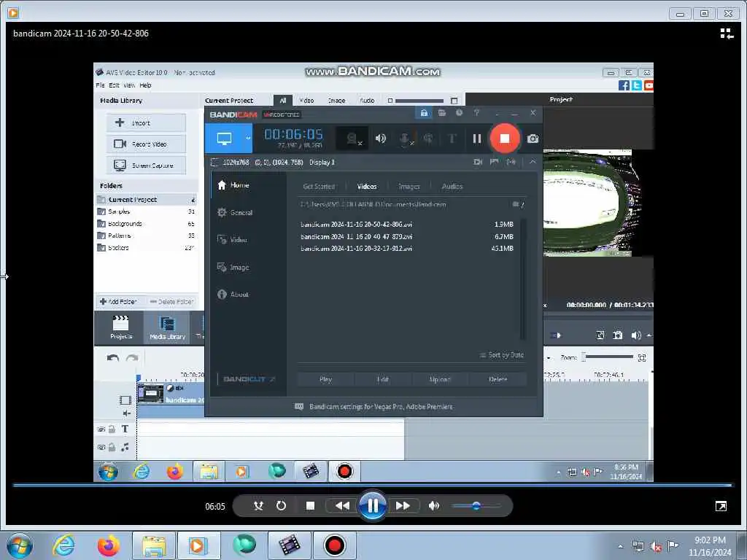Click the question mark help icon in Bandicam
747x560 pixels.
pyautogui.click(x=476, y=113)
